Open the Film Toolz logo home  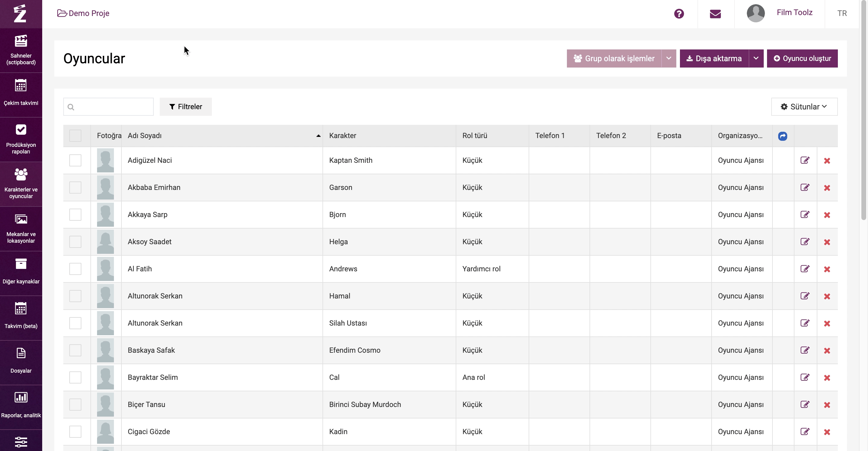click(20, 14)
